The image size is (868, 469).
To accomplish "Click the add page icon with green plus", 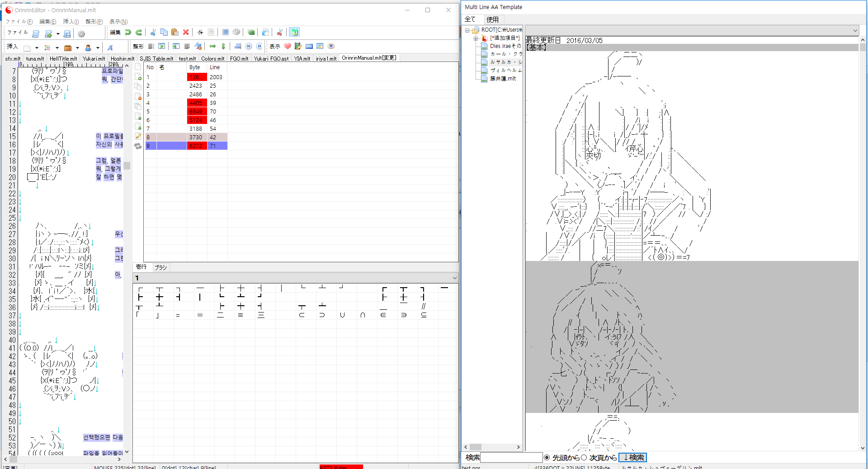I will pos(138,77).
